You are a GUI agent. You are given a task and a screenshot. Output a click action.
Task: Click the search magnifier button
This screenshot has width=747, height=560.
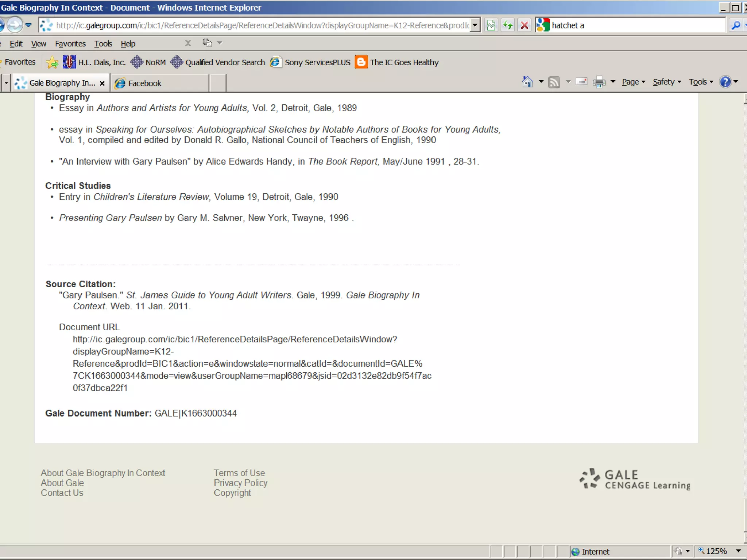tap(736, 25)
